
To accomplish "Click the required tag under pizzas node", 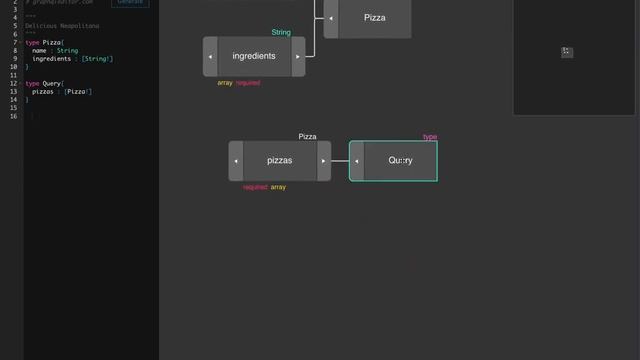I will 255,187.
